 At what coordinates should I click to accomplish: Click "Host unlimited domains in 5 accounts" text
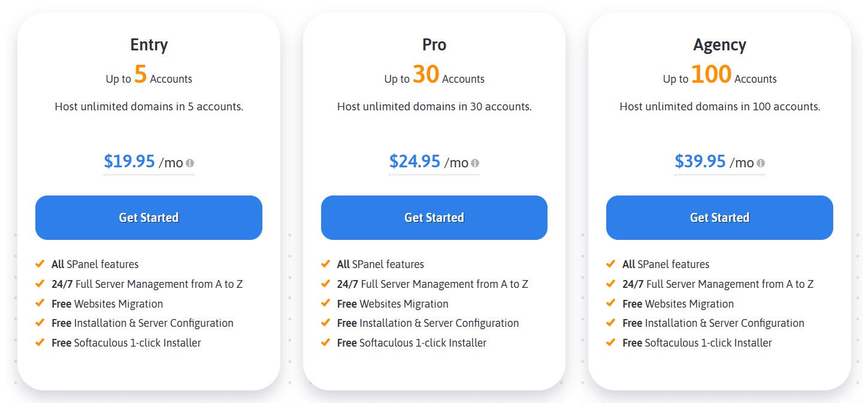tap(149, 106)
